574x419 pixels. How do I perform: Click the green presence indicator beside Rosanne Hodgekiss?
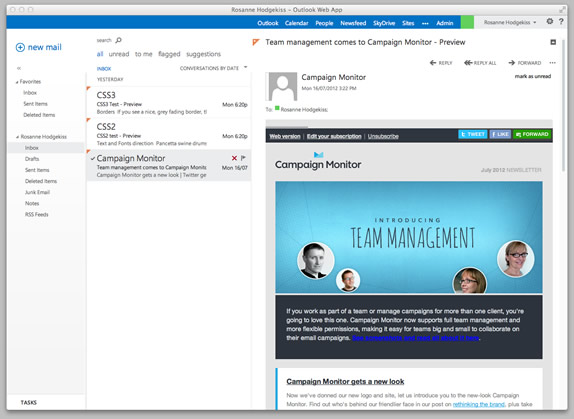[x=277, y=108]
